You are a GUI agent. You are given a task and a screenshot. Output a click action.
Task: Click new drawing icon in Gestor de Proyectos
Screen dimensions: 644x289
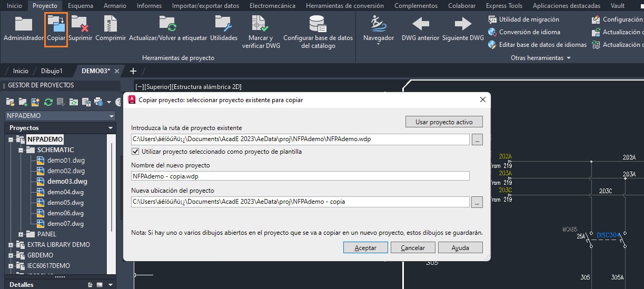click(36, 102)
